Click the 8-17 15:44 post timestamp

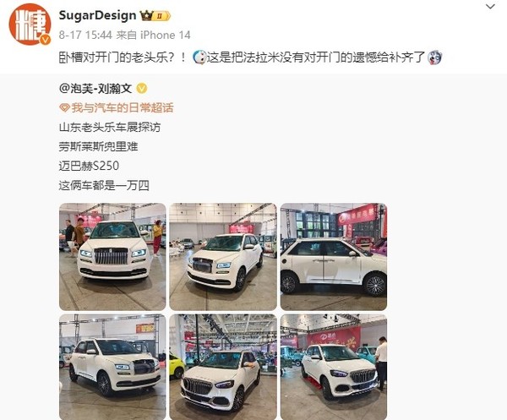[x=85, y=35]
